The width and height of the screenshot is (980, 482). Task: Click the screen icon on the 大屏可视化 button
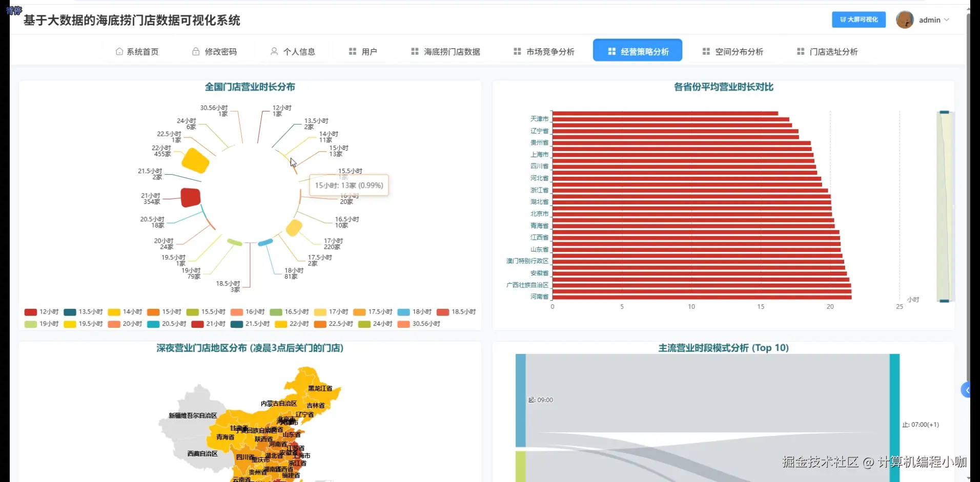(842, 19)
